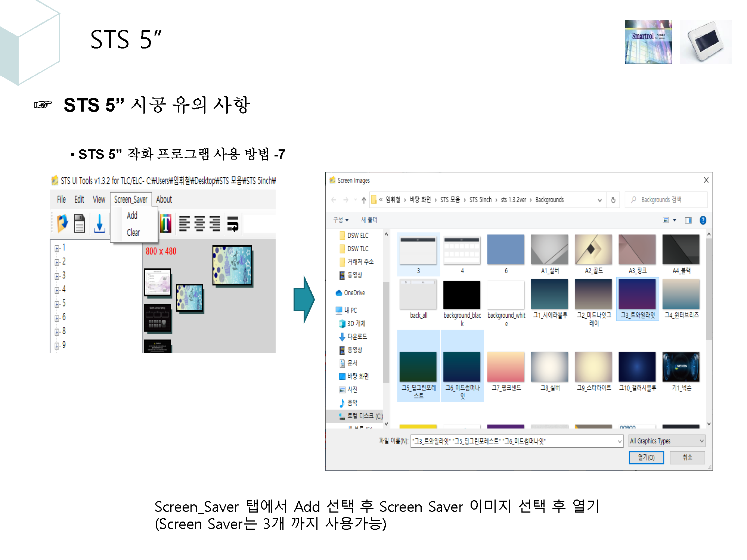Apply center alignment from the toolbar
The width and height of the screenshot is (747, 560).
(199, 223)
